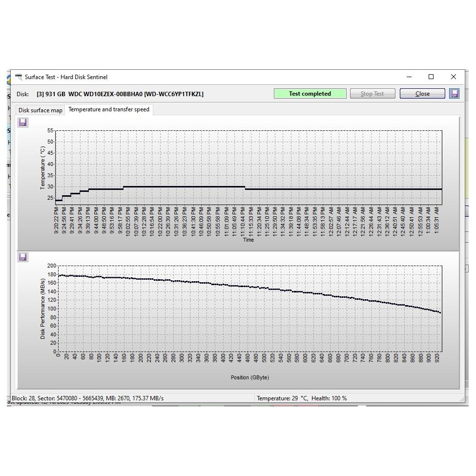Save the temperature chart using its floppy icon
Image resolution: width=476 pixels, height=476 pixels.
point(23,123)
